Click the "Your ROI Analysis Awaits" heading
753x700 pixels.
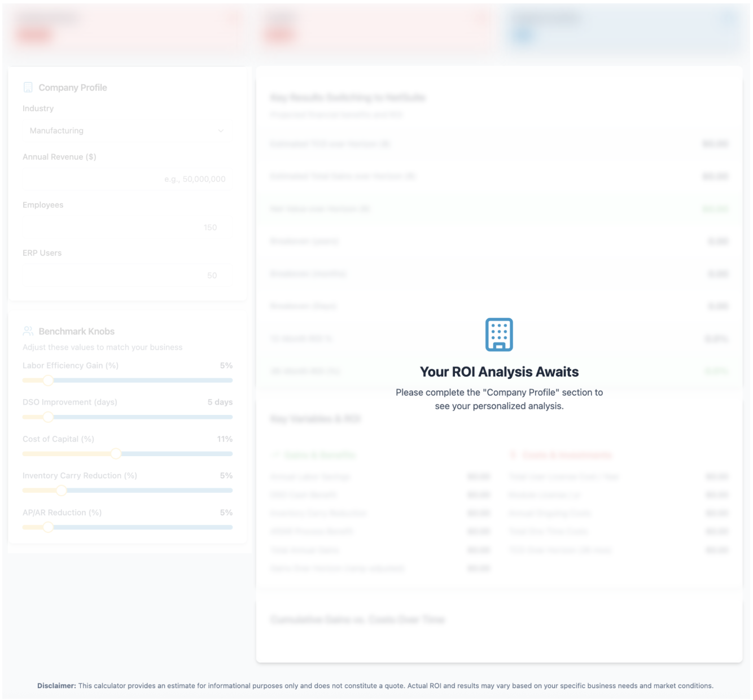(x=499, y=372)
